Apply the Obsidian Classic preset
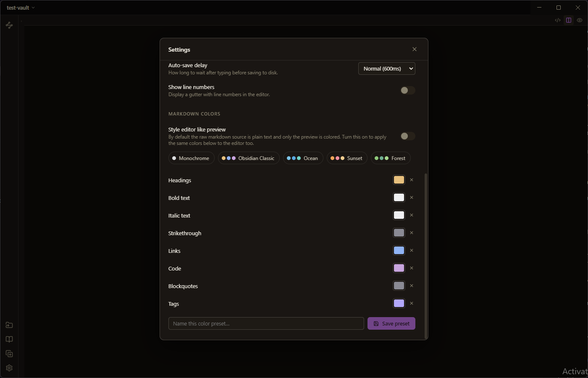 coord(249,158)
